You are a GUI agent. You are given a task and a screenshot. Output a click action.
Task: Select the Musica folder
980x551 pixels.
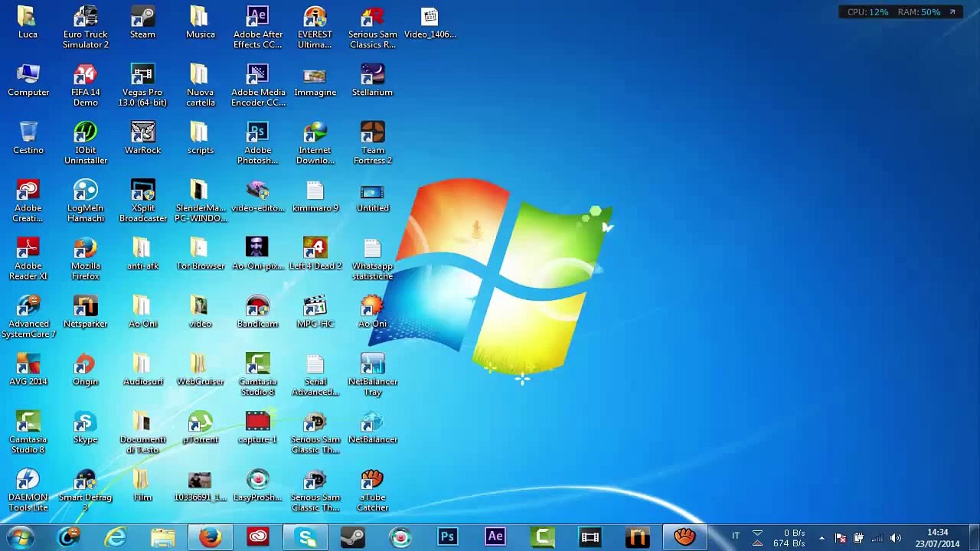tap(200, 23)
